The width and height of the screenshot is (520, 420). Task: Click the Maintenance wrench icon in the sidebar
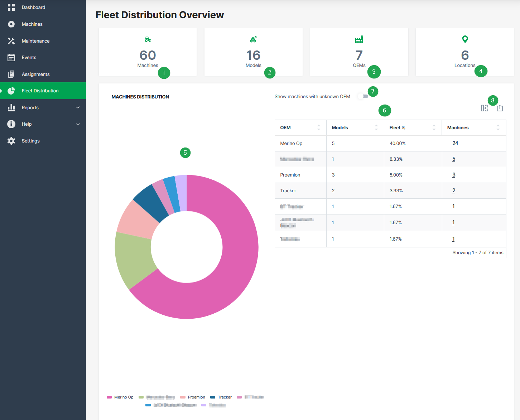coord(11,41)
